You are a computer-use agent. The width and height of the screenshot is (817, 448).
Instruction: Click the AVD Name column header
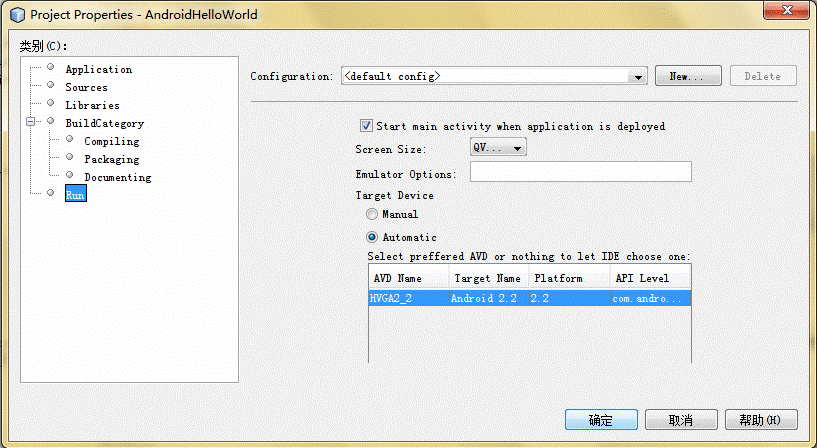409,278
